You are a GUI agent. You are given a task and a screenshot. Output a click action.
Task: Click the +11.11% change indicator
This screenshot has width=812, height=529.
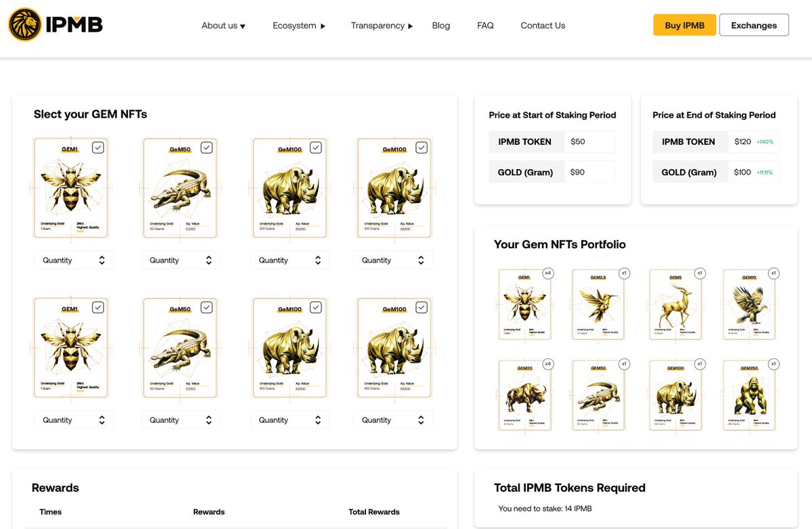[765, 172]
